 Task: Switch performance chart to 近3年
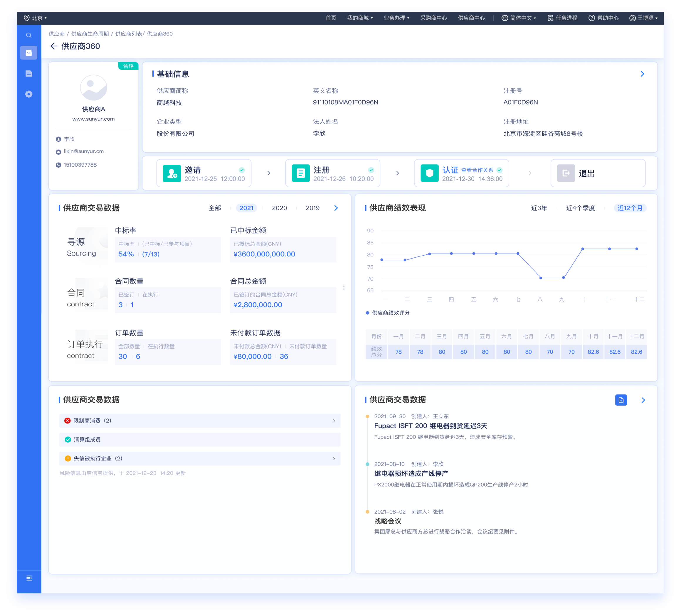539,208
